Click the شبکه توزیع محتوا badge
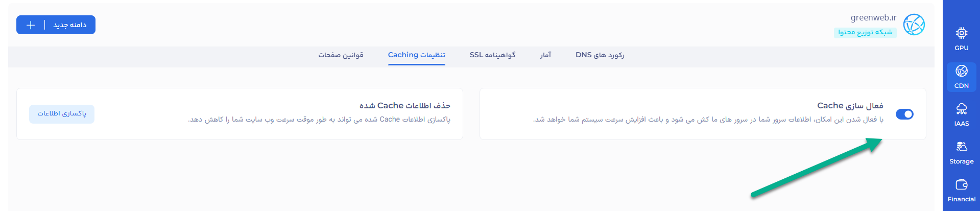Screen dimensions: 980x211 click(865, 32)
